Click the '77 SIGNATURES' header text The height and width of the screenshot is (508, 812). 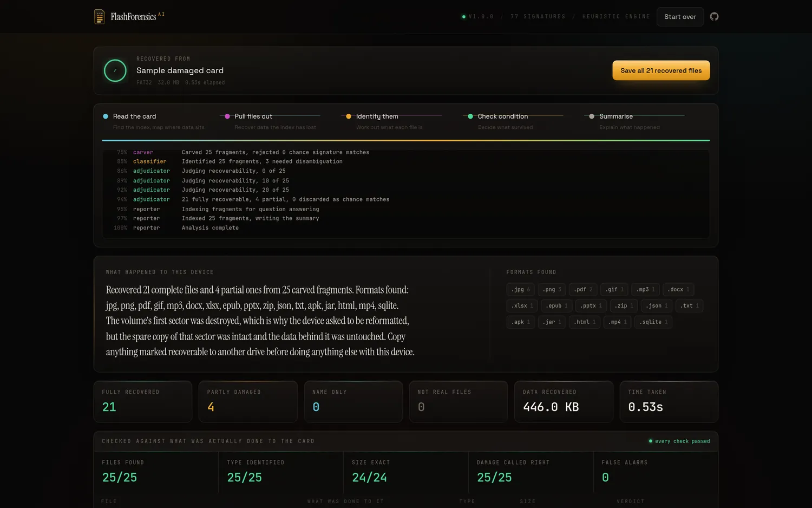(x=538, y=17)
